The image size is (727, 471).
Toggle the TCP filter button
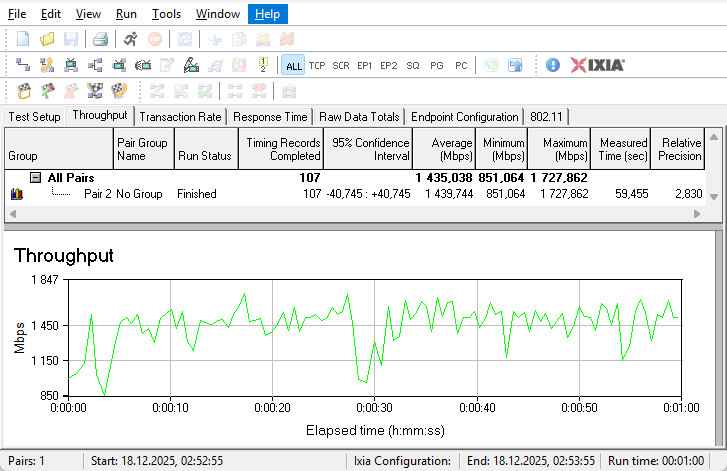pyautogui.click(x=317, y=65)
